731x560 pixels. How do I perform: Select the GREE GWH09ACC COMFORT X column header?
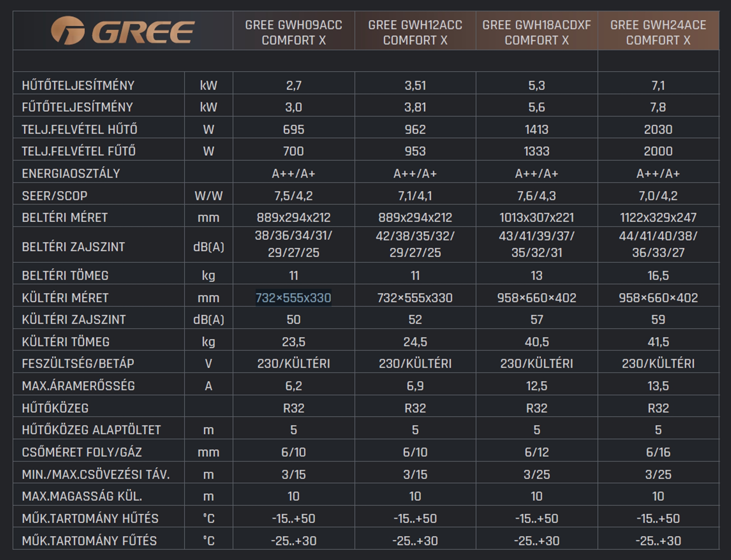pos(294,32)
